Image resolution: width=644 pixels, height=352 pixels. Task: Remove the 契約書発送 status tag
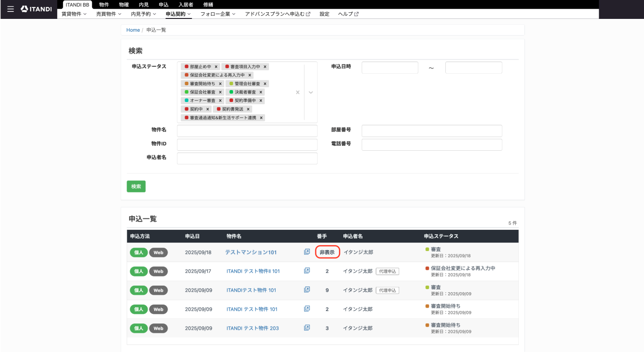[x=248, y=109]
